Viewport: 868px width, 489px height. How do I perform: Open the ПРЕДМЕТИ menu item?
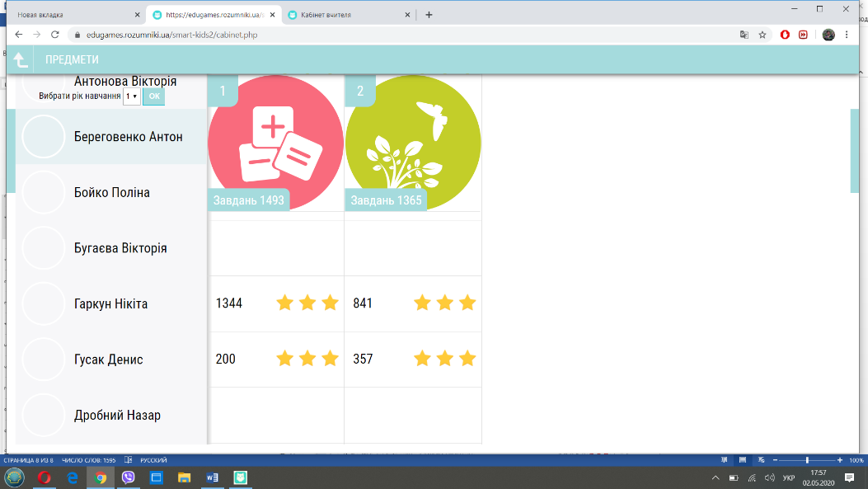pyautogui.click(x=72, y=60)
